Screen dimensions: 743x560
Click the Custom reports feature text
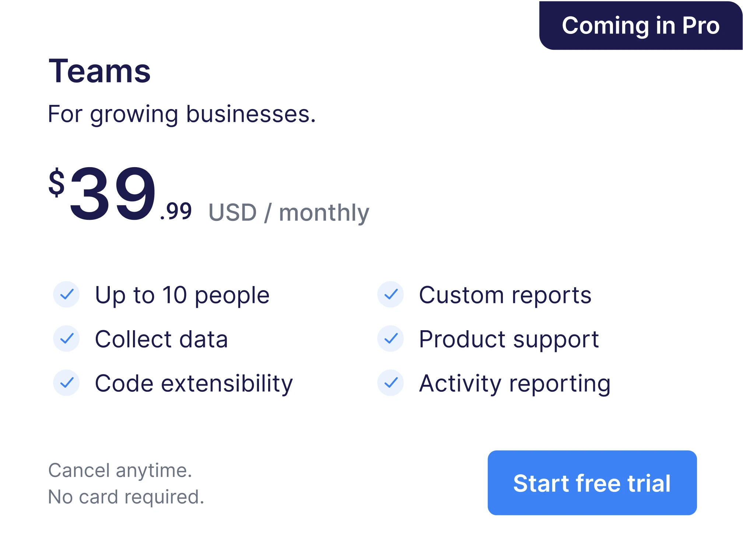coord(505,295)
